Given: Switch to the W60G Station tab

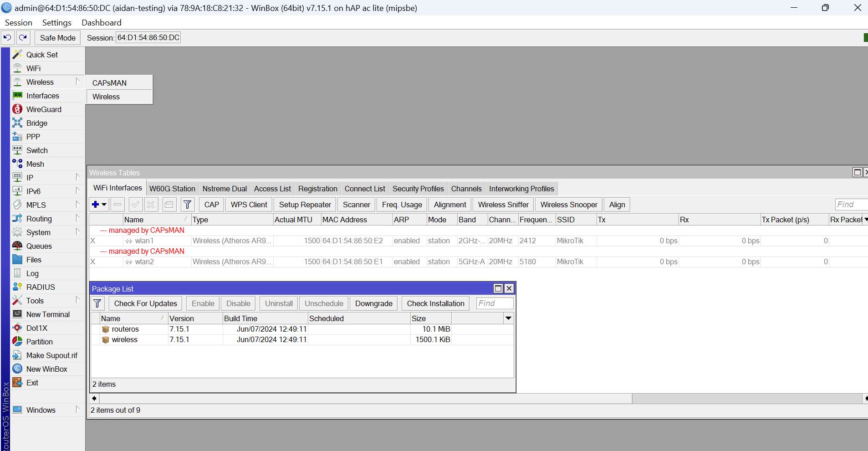Looking at the screenshot, I should coord(172,189).
